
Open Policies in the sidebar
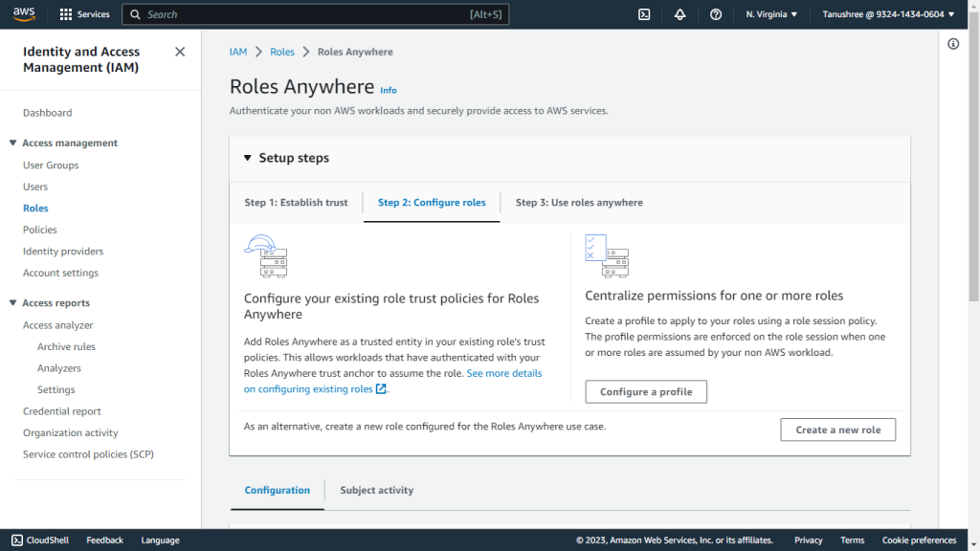tap(40, 230)
